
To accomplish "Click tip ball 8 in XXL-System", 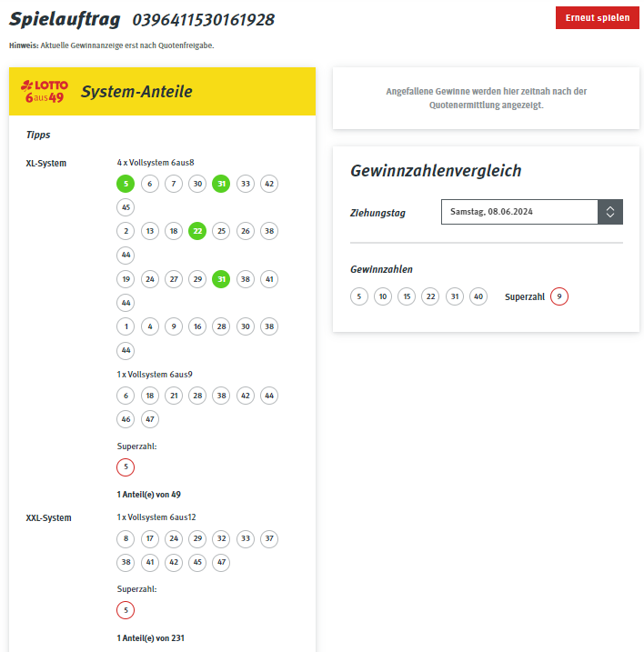I will click(x=126, y=538).
